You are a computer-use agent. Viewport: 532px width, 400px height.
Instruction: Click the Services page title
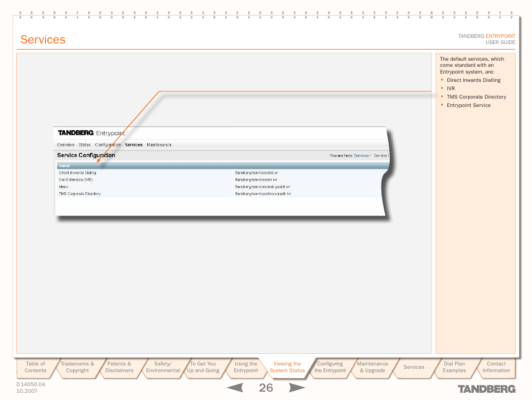pyautogui.click(x=43, y=40)
